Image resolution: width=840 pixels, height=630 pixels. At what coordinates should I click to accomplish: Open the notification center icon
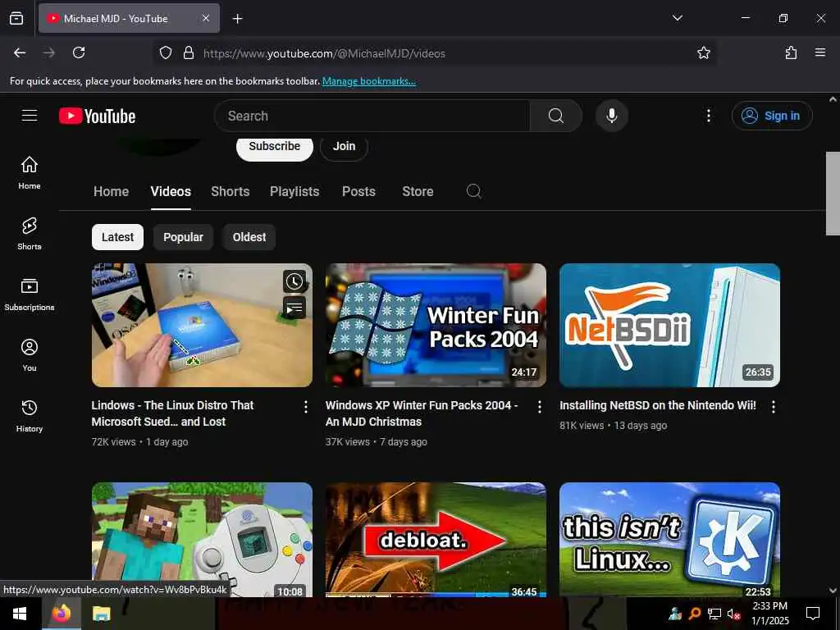pos(813,614)
